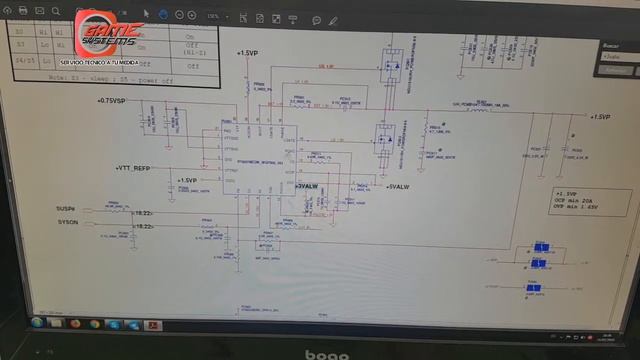Click the +1.5VP output label at right
Image resolution: width=640 pixels, height=360 pixels.
coord(600,117)
